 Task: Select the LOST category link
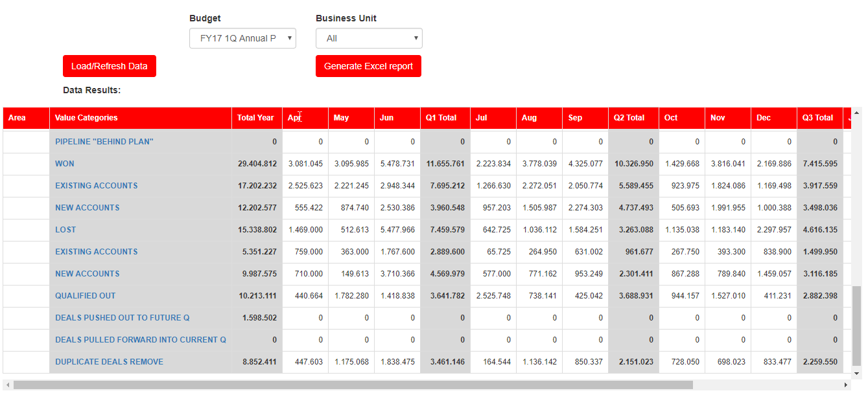(65, 230)
